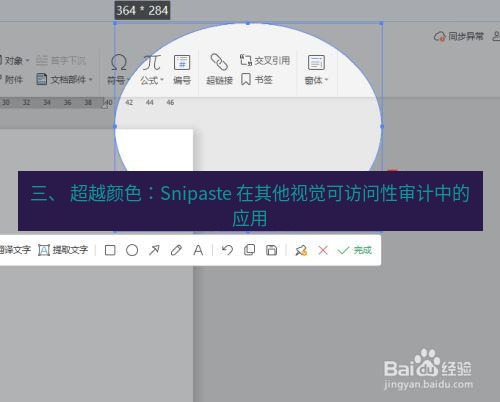Select the text annotation tool
The image size is (500, 402).
(x=198, y=250)
